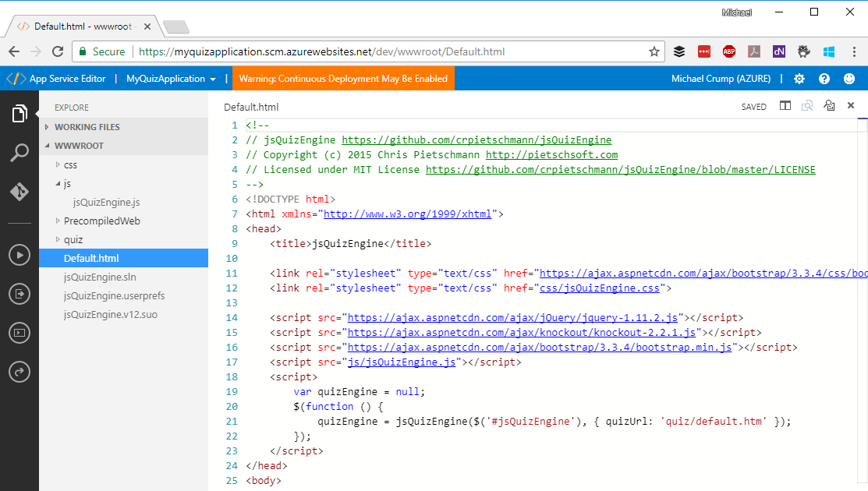Open the knockout-2.2.1.js link on line 15

(522, 333)
